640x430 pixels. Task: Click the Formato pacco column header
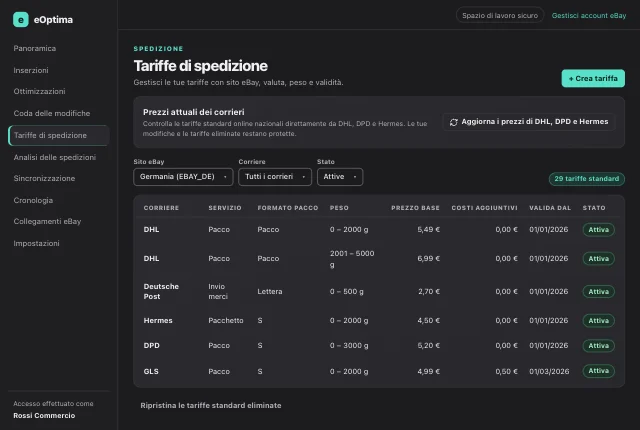288,208
